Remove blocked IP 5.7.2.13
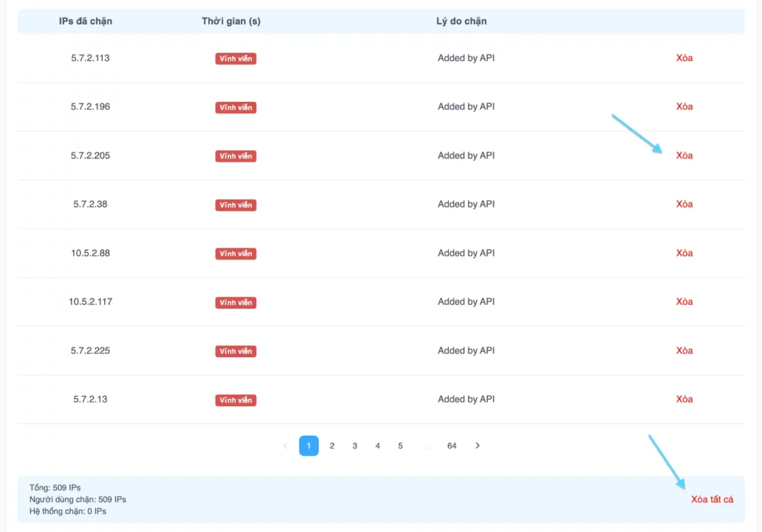This screenshot has height=532, width=762. [x=684, y=399]
